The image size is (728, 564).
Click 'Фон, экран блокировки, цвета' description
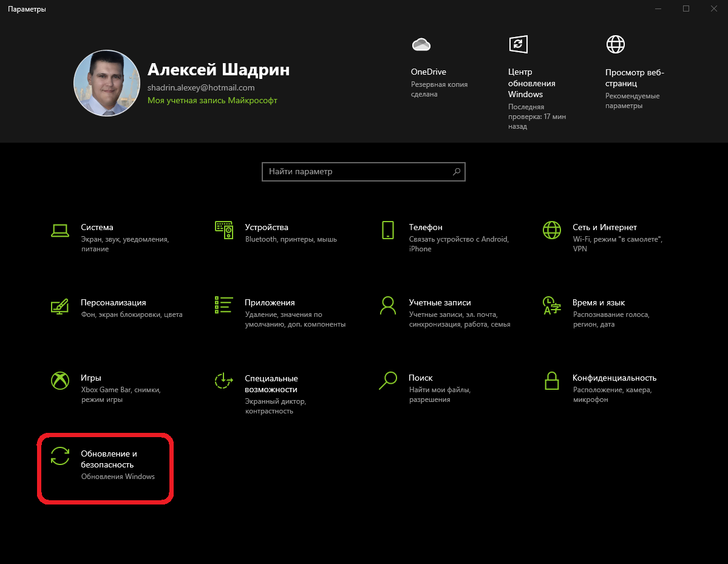coord(132,314)
